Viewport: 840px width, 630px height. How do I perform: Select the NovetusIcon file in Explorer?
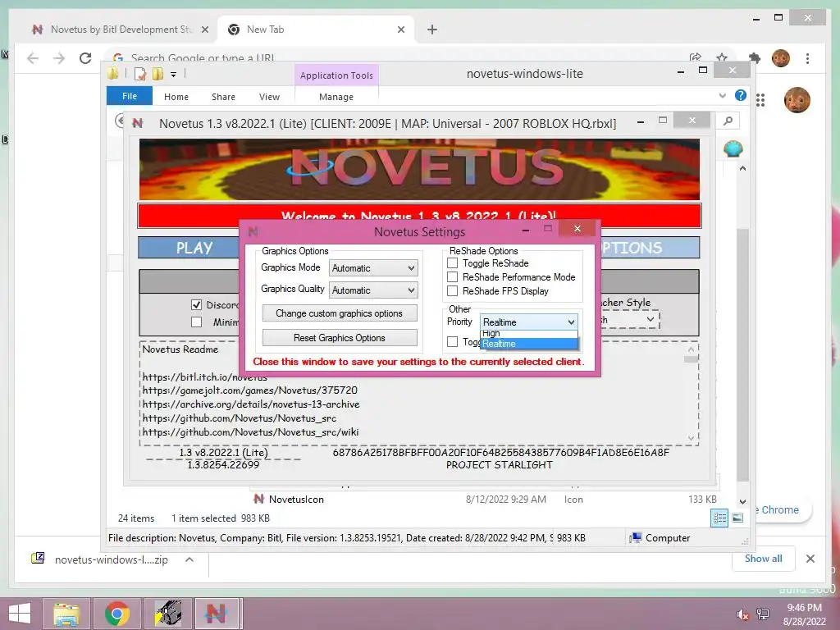[296, 500]
